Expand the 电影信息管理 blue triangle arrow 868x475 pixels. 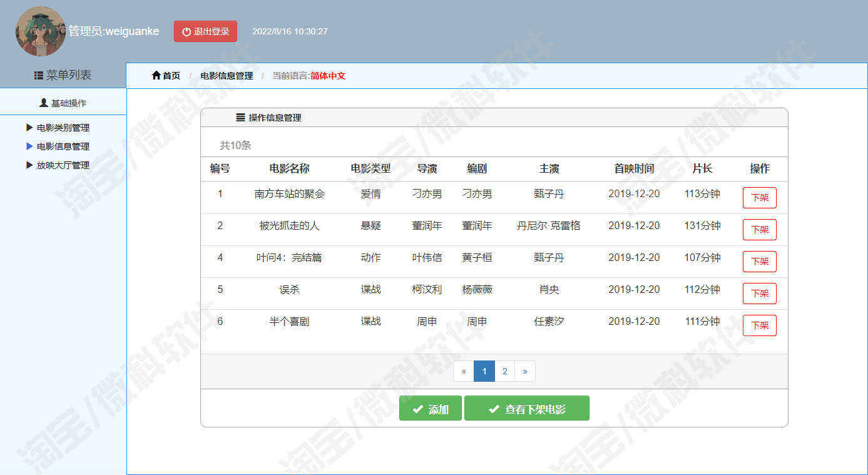click(29, 146)
